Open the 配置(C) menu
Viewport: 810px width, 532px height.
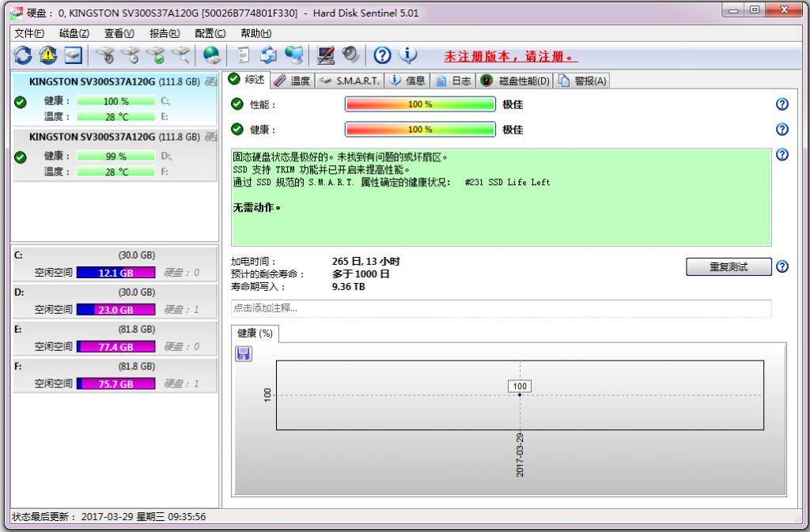tap(210, 33)
